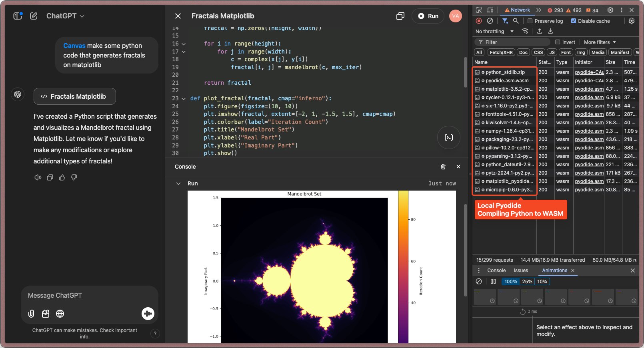This screenshot has width=644, height=348.
Task: Toggle the DevTools device toolbar icon
Action: 490,10
